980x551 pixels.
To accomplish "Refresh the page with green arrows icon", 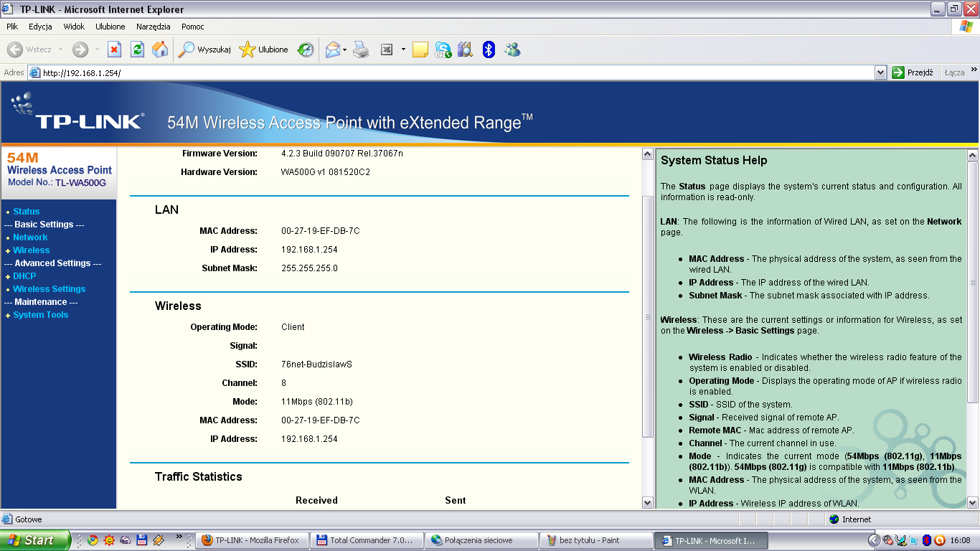I will [137, 50].
